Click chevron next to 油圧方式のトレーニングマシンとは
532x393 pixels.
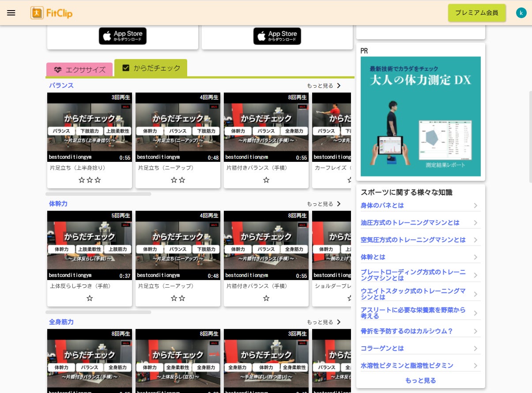click(x=475, y=223)
